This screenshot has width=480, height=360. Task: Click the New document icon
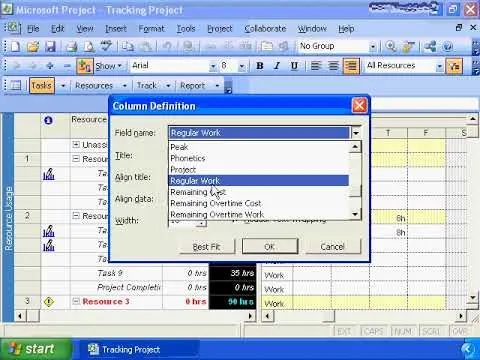pos(15,46)
